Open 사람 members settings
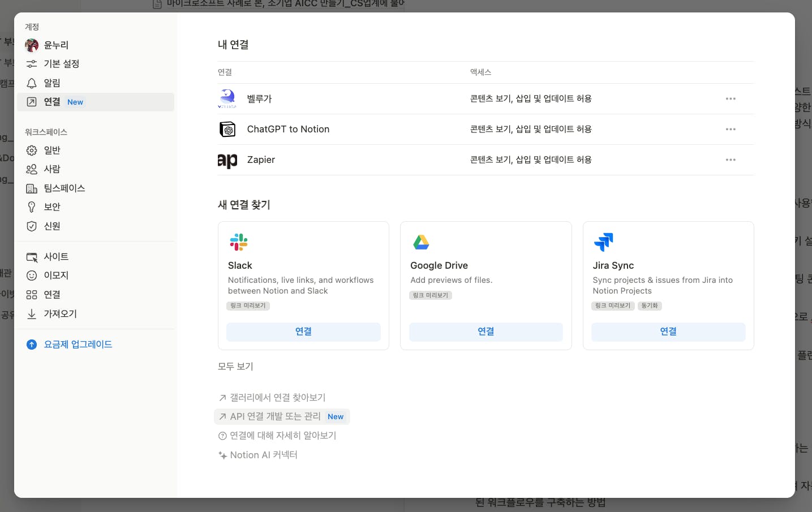The width and height of the screenshot is (812, 512). (95, 169)
